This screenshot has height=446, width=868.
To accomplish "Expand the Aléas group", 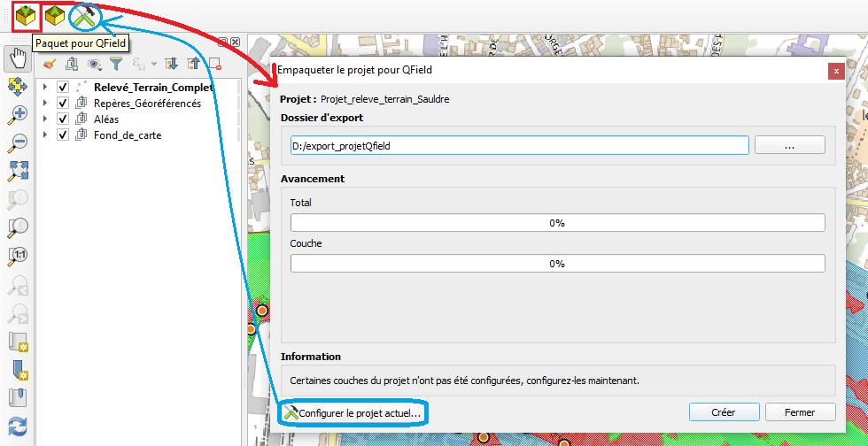I will [x=45, y=119].
